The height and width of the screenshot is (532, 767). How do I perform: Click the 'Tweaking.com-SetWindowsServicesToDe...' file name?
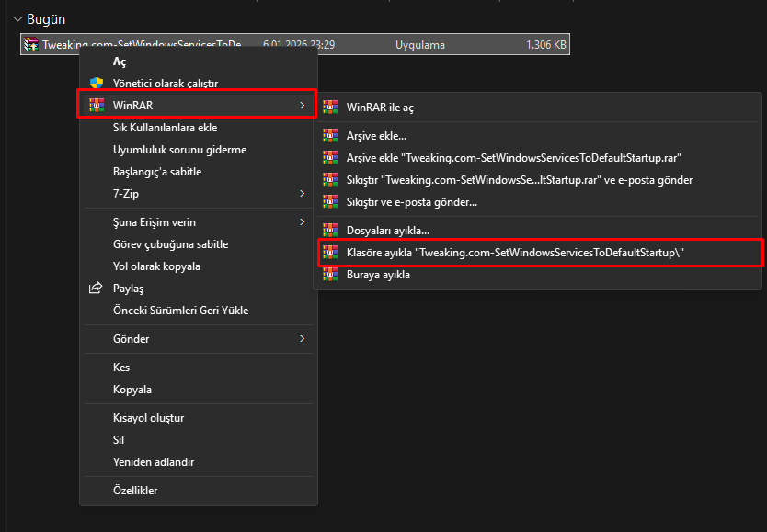[x=142, y=45]
